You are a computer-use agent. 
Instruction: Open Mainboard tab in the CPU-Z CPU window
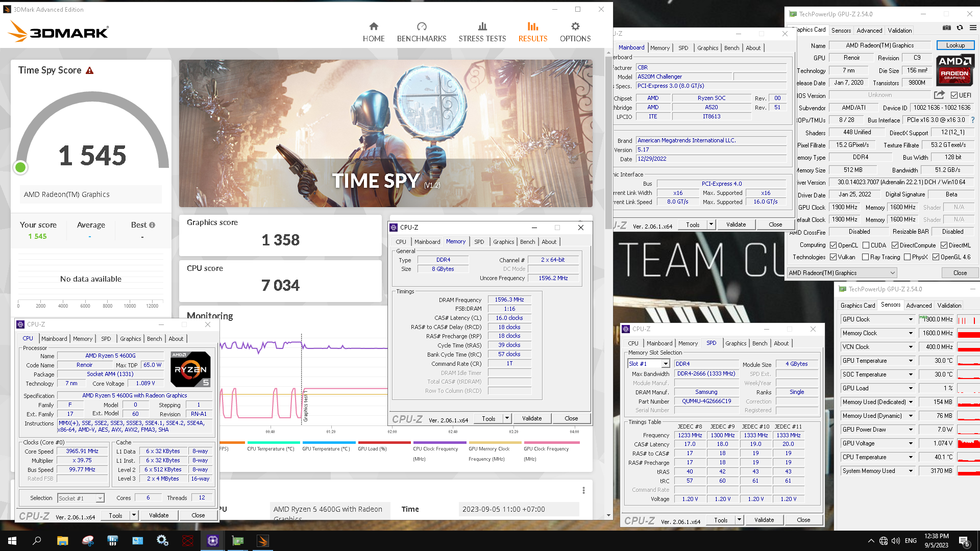54,339
